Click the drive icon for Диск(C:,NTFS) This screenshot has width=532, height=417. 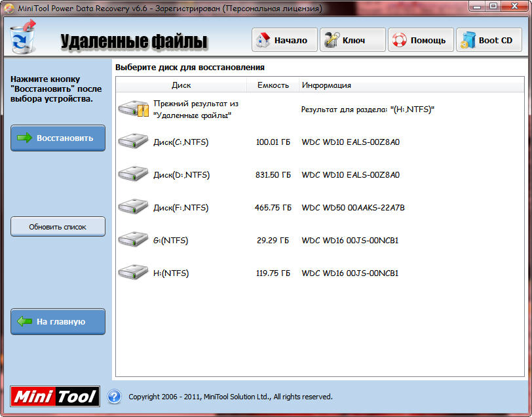coord(134,142)
